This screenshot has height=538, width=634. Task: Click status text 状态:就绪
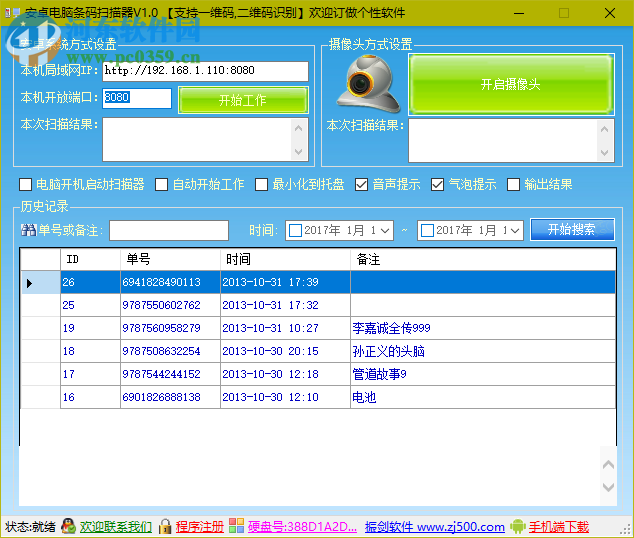click(x=30, y=527)
